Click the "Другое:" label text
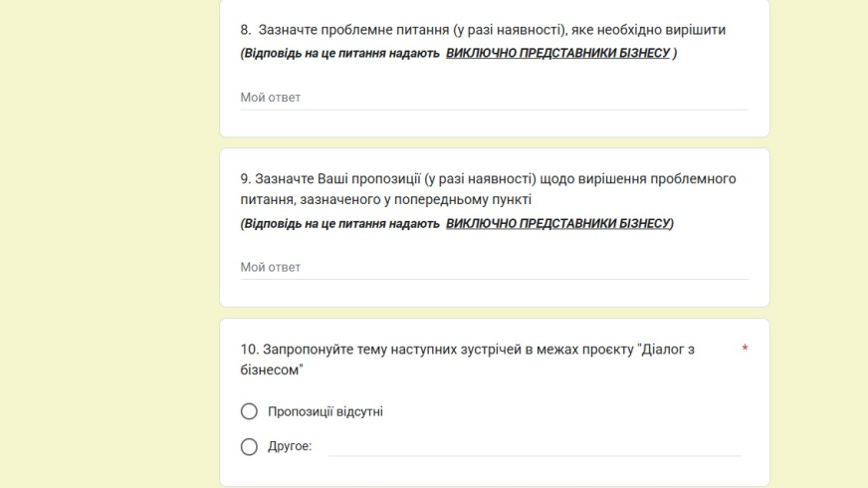 [290, 446]
